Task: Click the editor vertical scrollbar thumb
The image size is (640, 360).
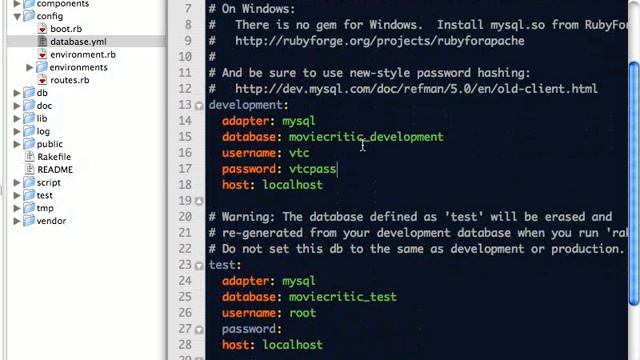Action: [634, 183]
